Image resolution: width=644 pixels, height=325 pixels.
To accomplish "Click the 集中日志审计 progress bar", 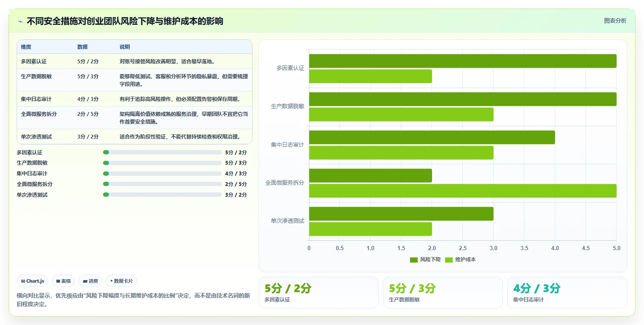I will 162,174.
